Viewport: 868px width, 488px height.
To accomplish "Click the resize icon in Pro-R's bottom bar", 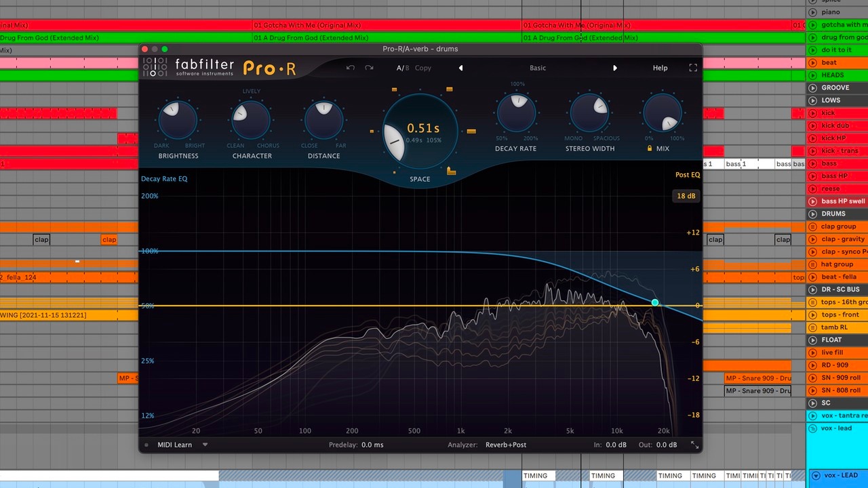I will [694, 445].
